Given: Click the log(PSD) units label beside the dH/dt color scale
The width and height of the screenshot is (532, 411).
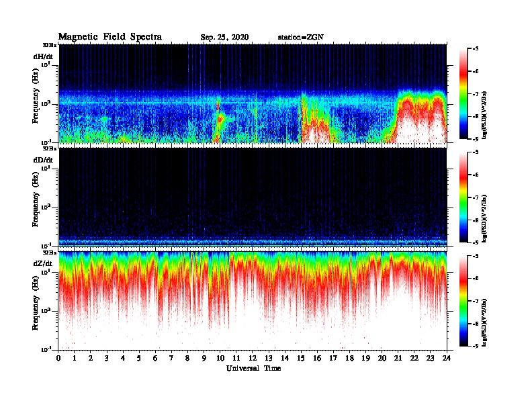Looking at the screenshot, I should [x=485, y=115].
